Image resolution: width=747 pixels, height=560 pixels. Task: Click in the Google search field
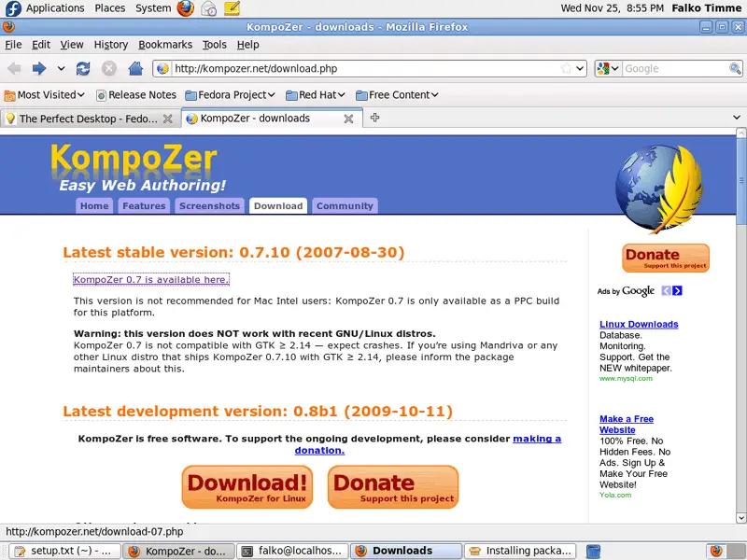675,68
